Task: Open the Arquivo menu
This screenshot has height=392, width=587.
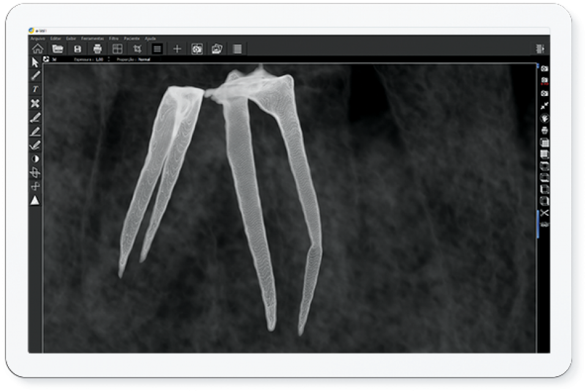Action: (37, 39)
